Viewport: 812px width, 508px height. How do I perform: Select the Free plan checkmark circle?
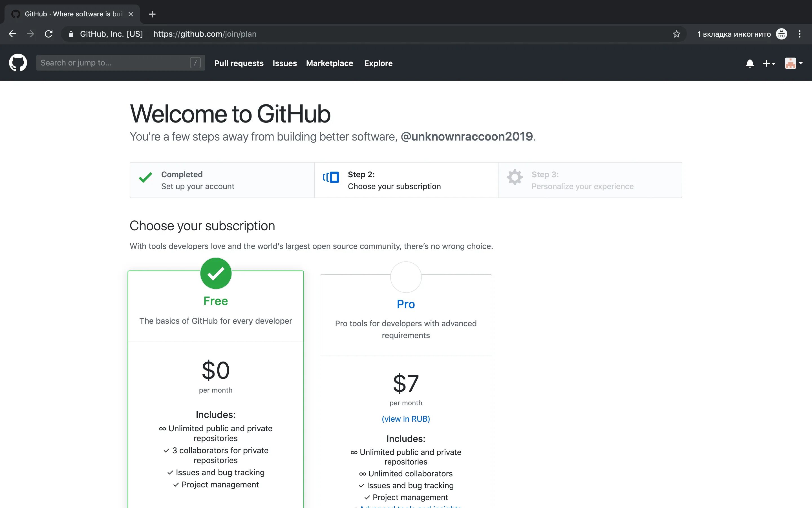(216, 273)
